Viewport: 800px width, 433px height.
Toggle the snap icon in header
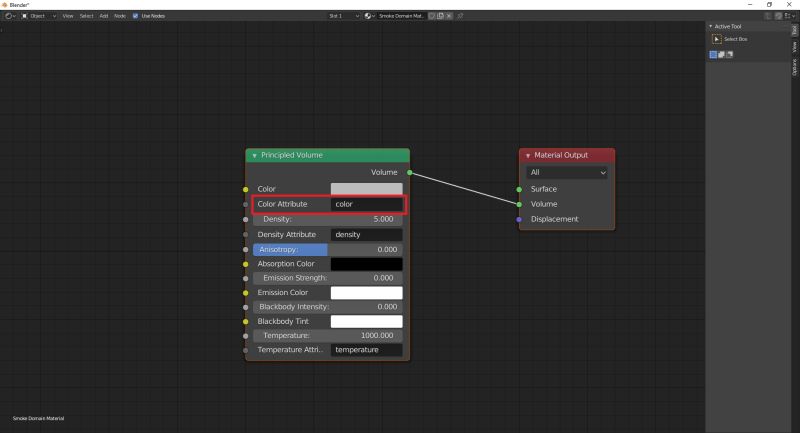tap(778, 16)
